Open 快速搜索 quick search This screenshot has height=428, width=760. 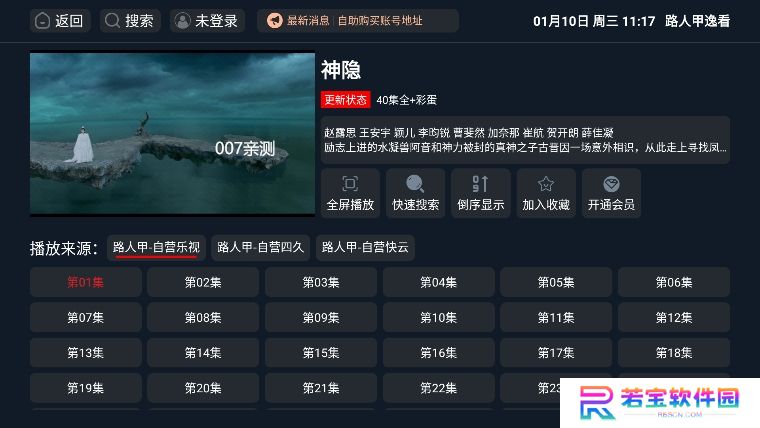415,193
